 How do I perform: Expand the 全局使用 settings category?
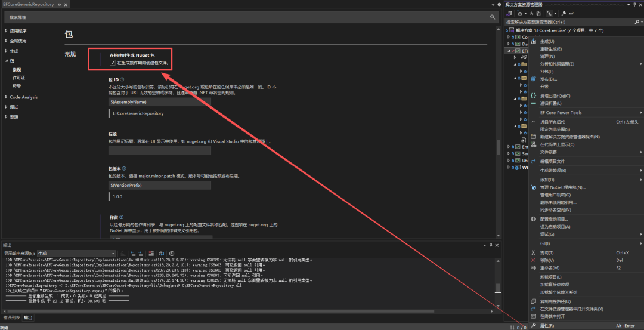[x=6, y=41]
